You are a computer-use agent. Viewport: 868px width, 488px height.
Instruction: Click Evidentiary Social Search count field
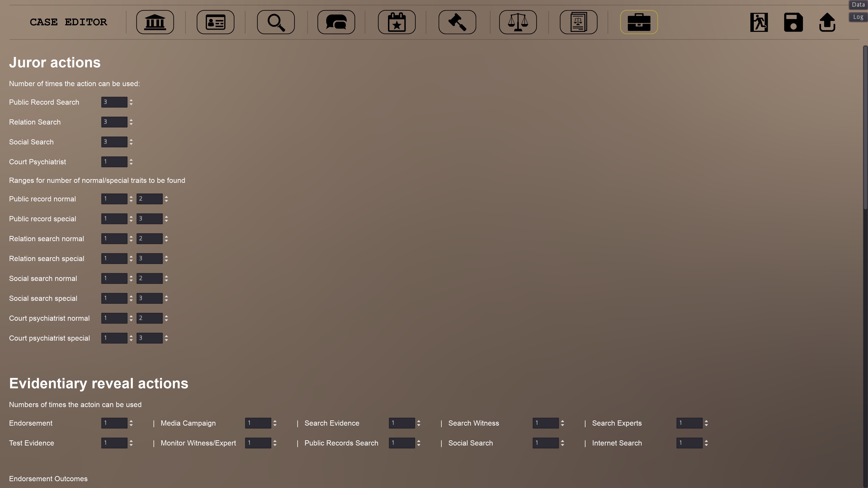pyautogui.click(x=546, y=443)
